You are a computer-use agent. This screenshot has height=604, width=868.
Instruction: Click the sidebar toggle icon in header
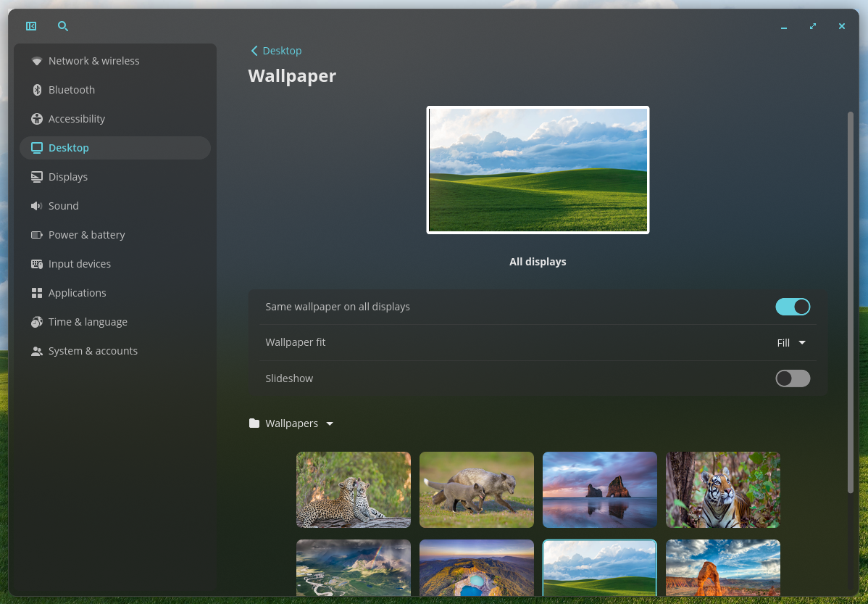(x=31, y=26)
